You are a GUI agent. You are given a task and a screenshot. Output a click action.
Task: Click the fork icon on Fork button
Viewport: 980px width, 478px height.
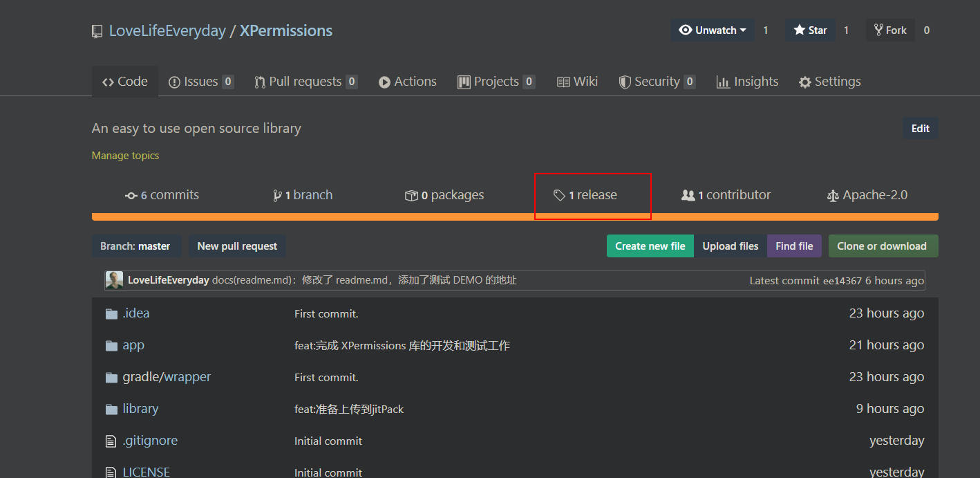tap(878, 30)
